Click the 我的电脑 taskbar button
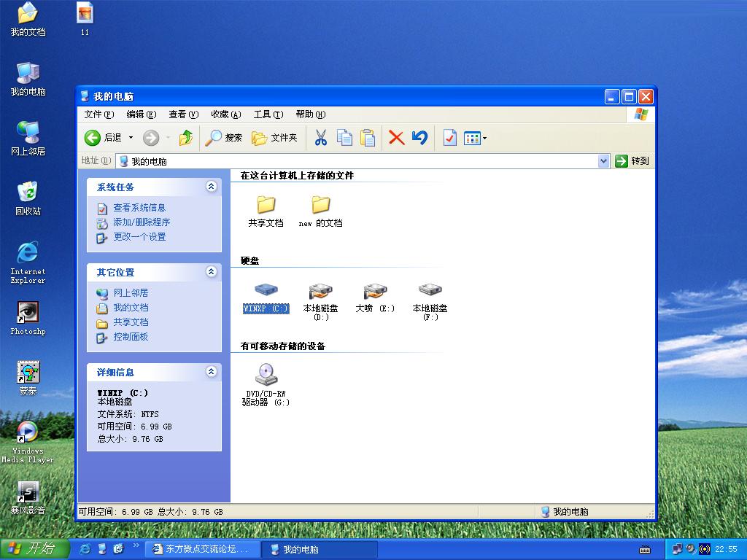 (x=319, y=550)
